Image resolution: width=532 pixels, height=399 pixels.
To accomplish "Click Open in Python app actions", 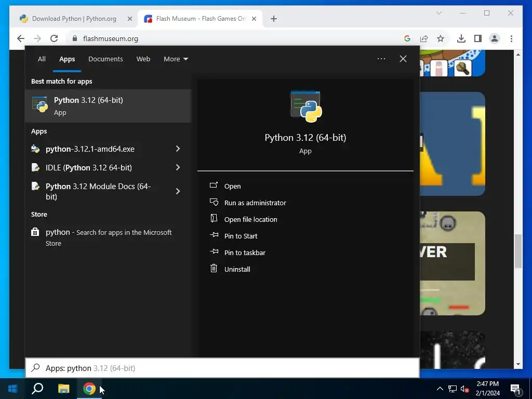I will click(x=232, y=187).
